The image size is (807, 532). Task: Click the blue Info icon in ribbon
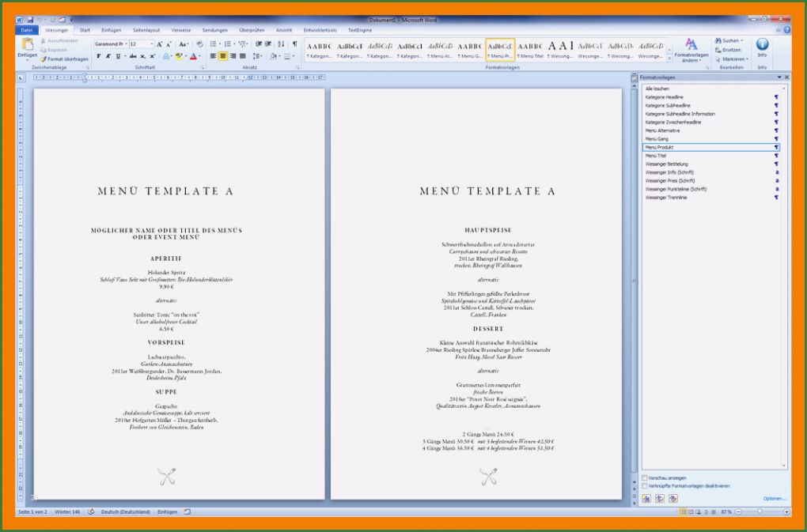pyautogui.click(x=762, y=45)
